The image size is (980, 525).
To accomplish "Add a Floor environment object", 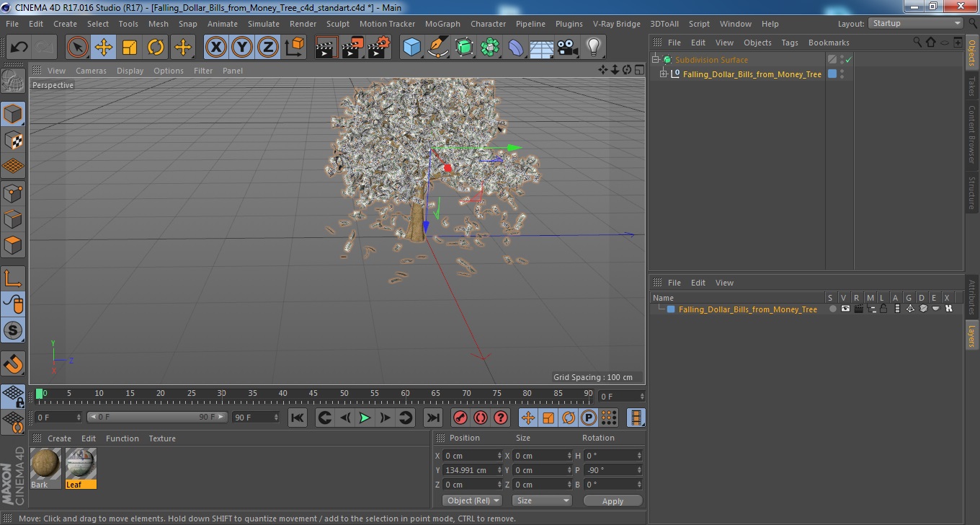I will coord(542,48).
